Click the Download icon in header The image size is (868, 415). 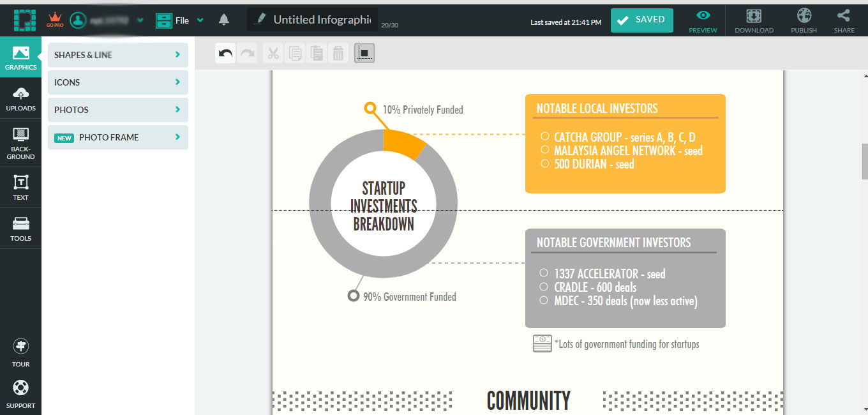coord(754,20)
